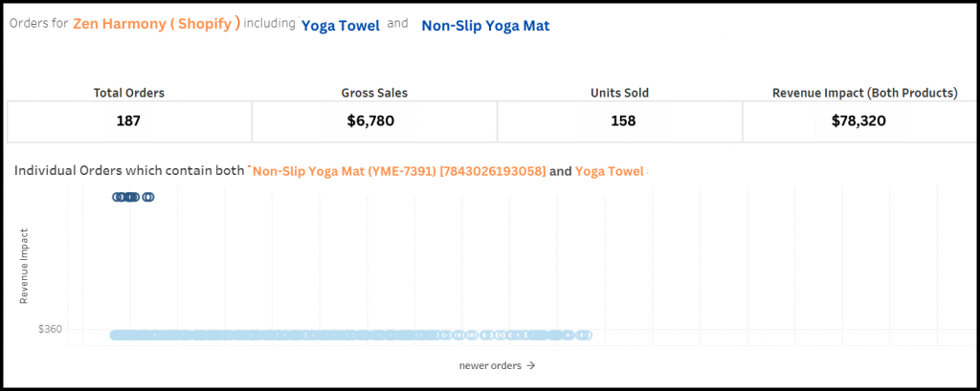Click the Gross Sales column header
980x391 pixels.
374,93
